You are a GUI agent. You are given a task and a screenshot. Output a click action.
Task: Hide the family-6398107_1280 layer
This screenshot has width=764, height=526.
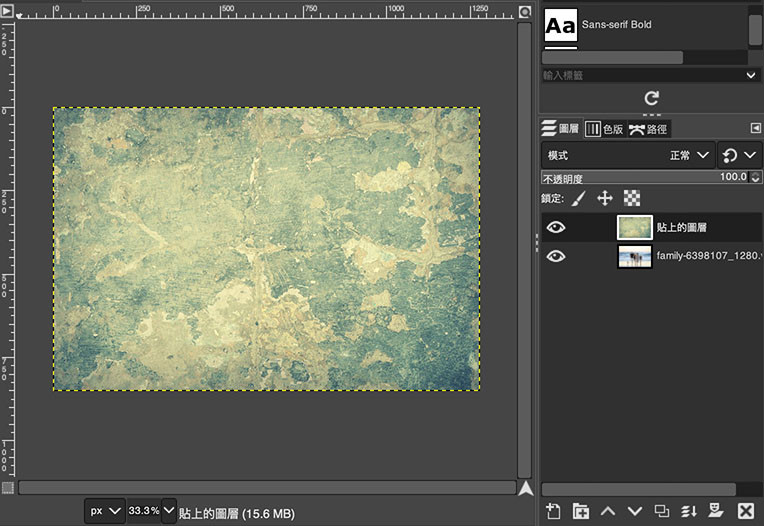click(556, 256)
